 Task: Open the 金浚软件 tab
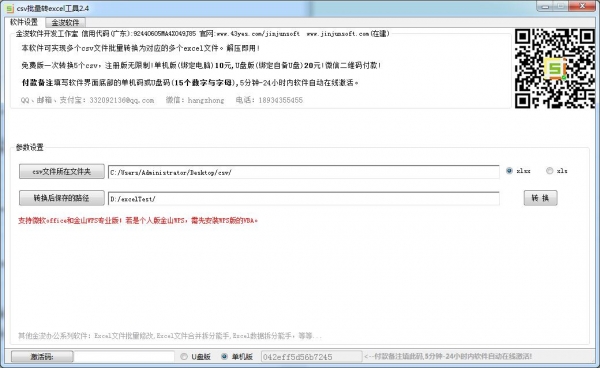coord(65,23)
